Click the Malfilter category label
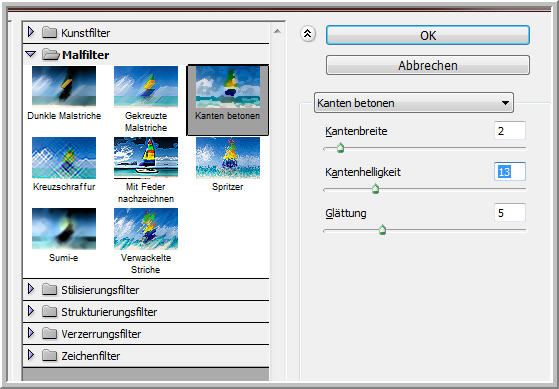This screenshot has width=559, height=389. click(86, 55)
